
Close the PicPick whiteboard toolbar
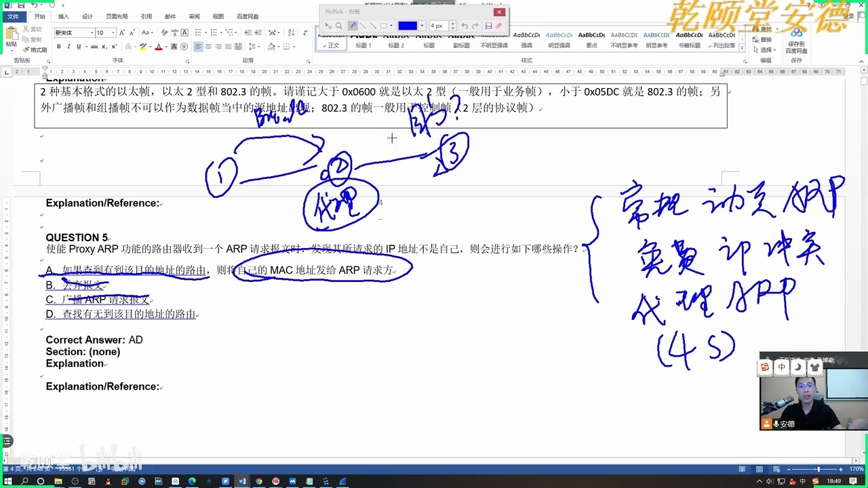(500, 12)
